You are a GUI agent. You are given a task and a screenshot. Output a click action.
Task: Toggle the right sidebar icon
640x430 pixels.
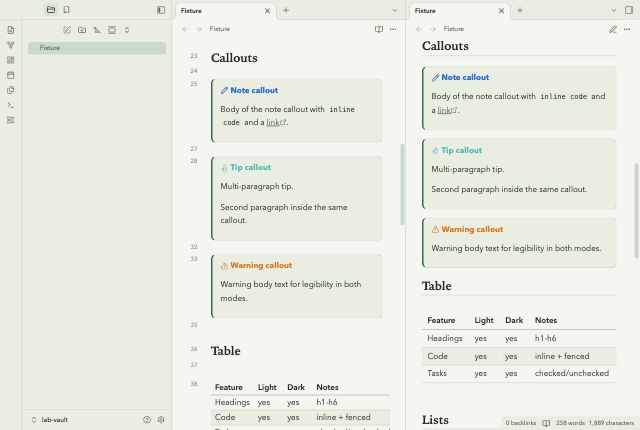629,10
